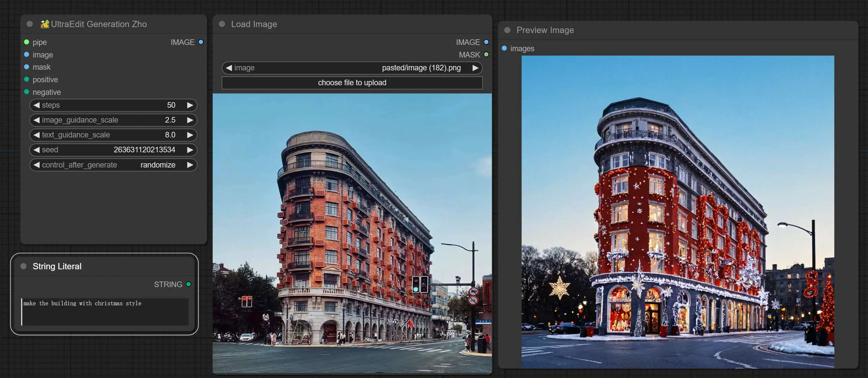Click the negative input socket
The height and width of the screenshot is (378, 868).
pyautogui.click(x=27, y=92)
